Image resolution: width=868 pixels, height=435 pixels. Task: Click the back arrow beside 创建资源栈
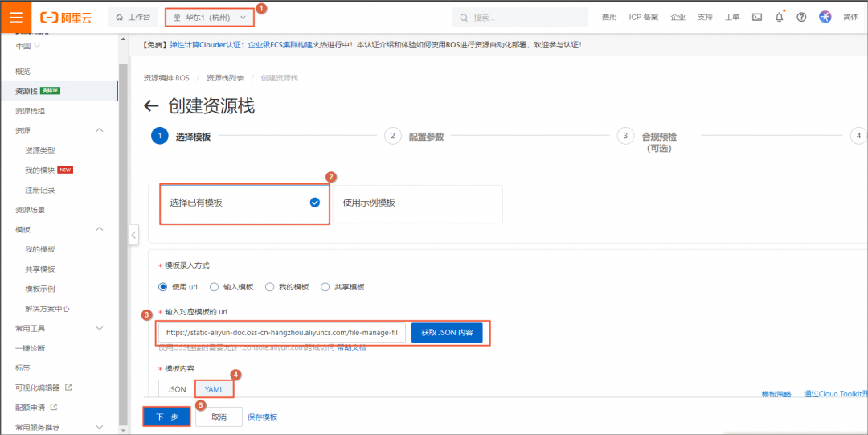click(x=151, y=106)
